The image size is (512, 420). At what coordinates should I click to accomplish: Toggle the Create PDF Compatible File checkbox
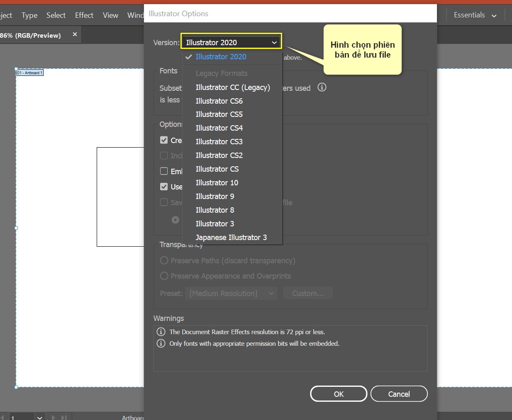tap(164, 140)
